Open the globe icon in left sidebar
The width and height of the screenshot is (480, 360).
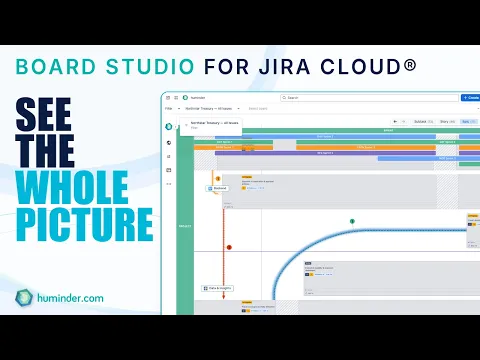[x=169, y=143]
